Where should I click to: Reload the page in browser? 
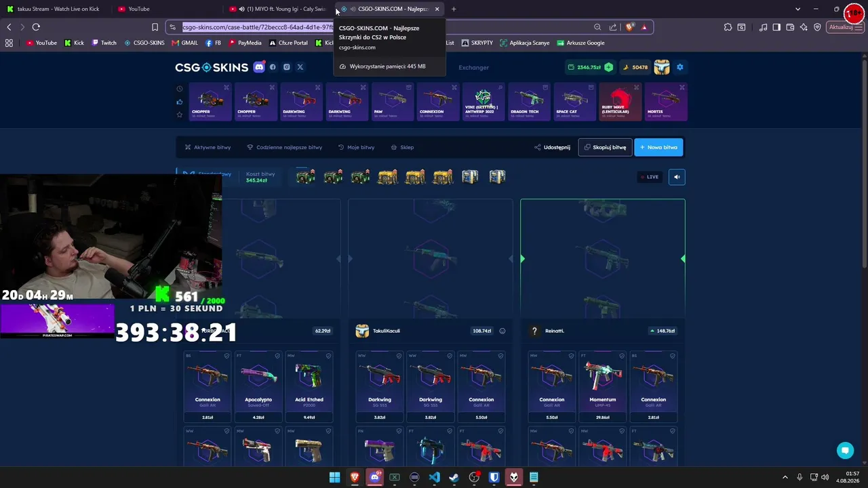tap(36, 27)
